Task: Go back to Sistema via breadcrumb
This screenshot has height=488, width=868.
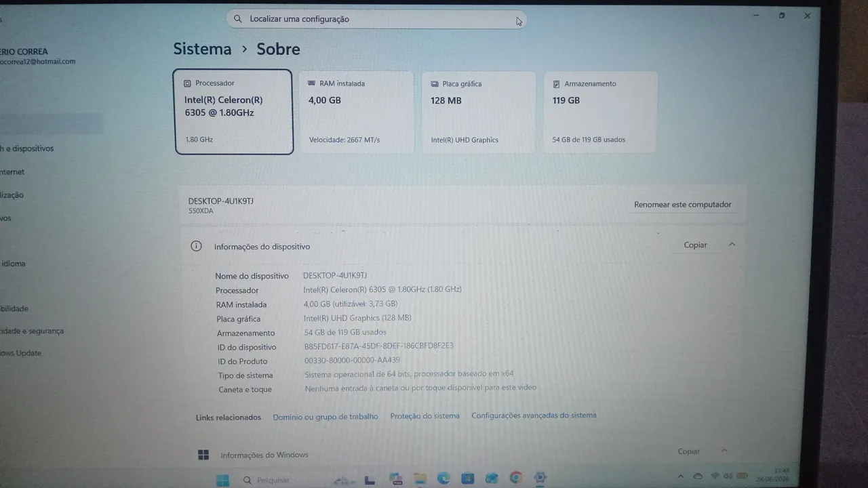Action: point(202,49)
